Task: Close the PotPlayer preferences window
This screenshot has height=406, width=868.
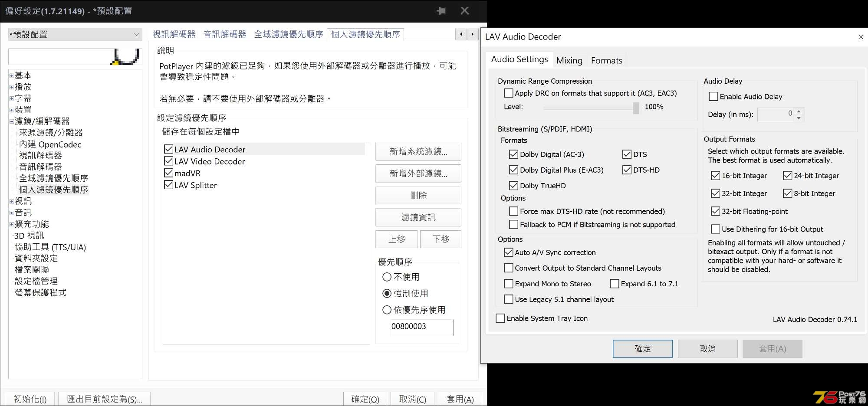Action: pos(465,11)
